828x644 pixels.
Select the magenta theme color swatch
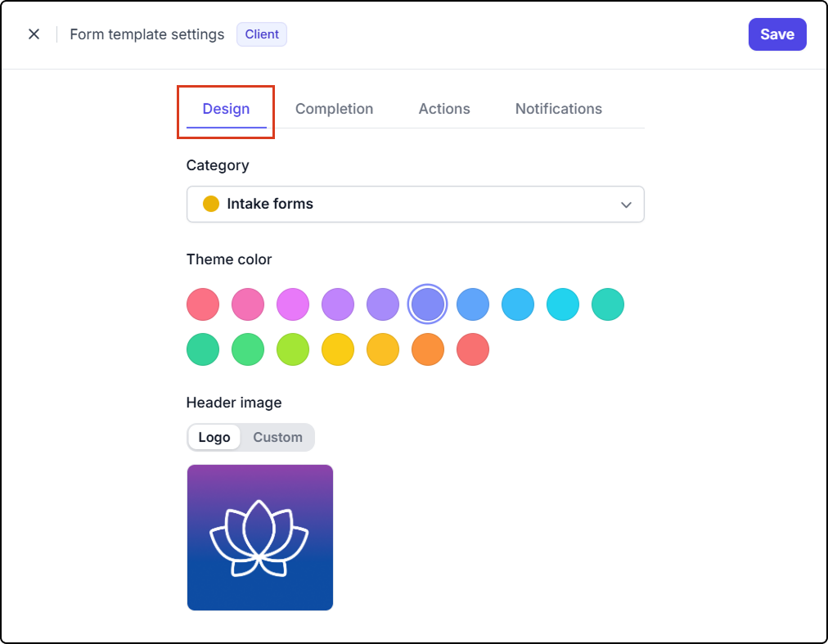(x=293, y=304)
